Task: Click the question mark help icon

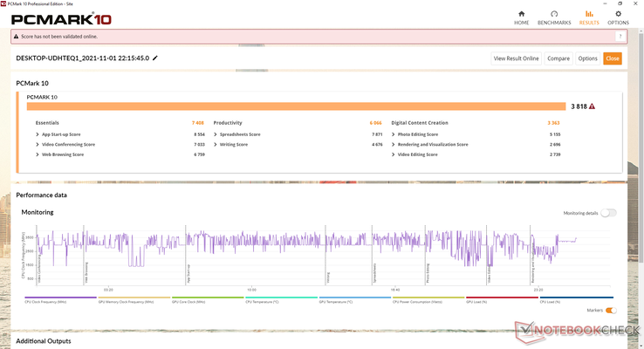Action: (x=620, y=37)
